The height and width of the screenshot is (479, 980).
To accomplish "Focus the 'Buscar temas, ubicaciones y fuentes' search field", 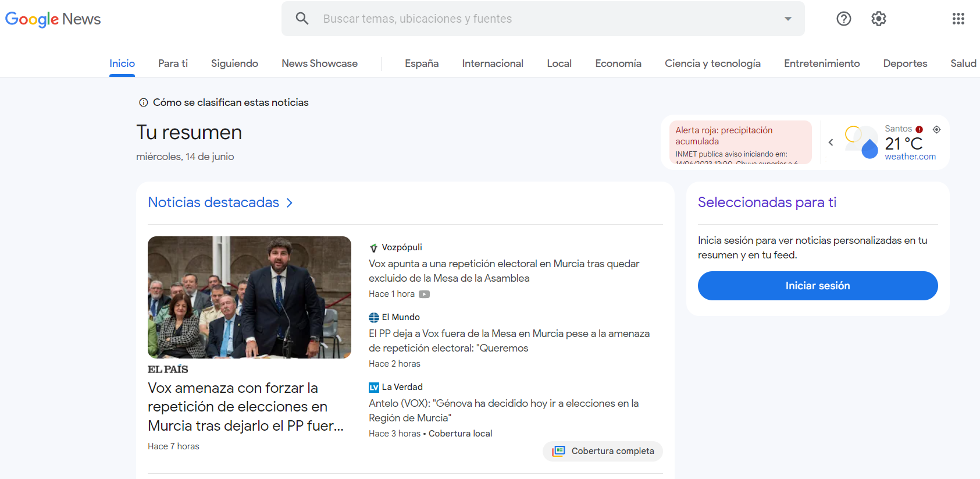I will 543,19.
